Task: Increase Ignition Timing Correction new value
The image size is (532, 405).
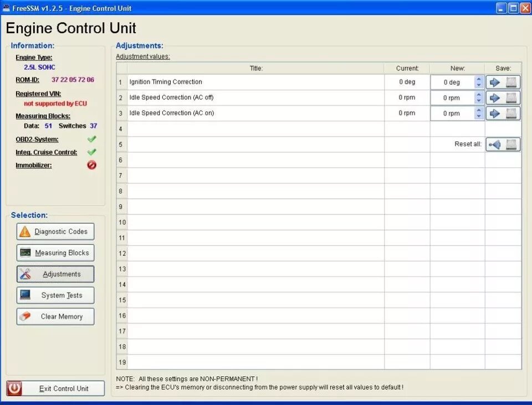Action: [x=479, y=79]
